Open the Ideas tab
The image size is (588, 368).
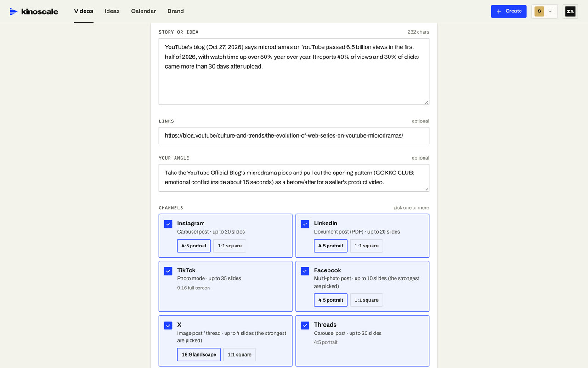pyautogui.click(x=112, y=11)
